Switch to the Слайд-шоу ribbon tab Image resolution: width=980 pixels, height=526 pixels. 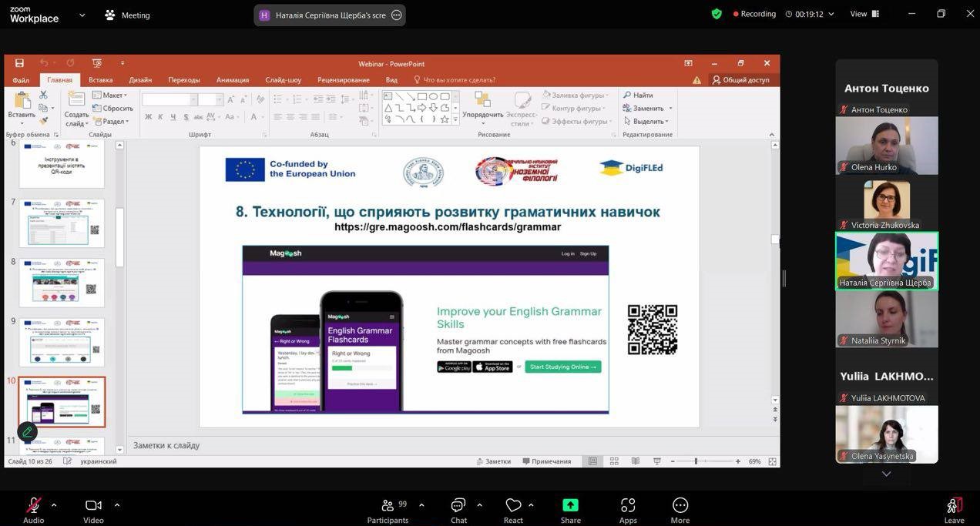pos(283,80)
